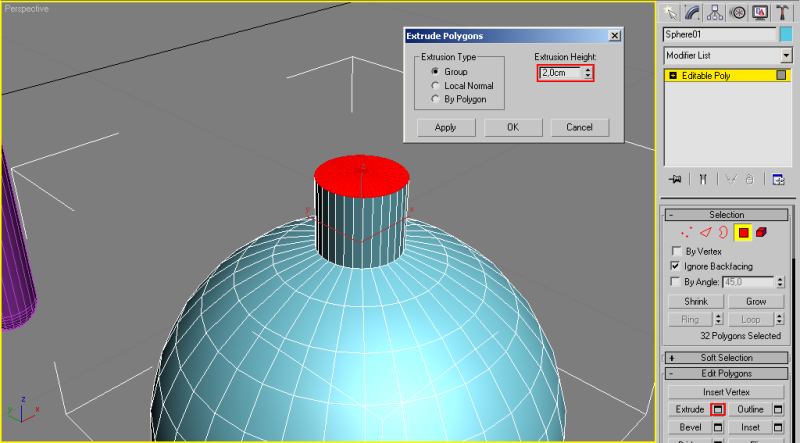Adjust By Angle spinner arrows
This screenshot has height=443, width=800.
tap(780, 282)
